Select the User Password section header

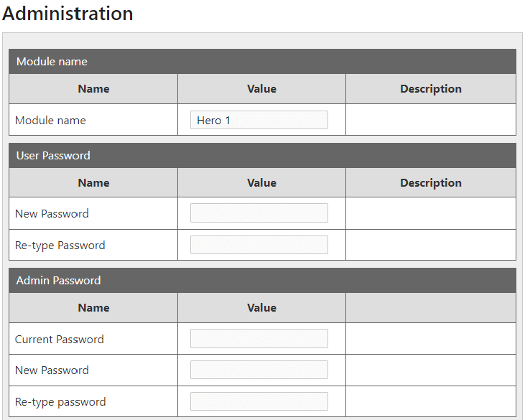(x=262, y=155)
